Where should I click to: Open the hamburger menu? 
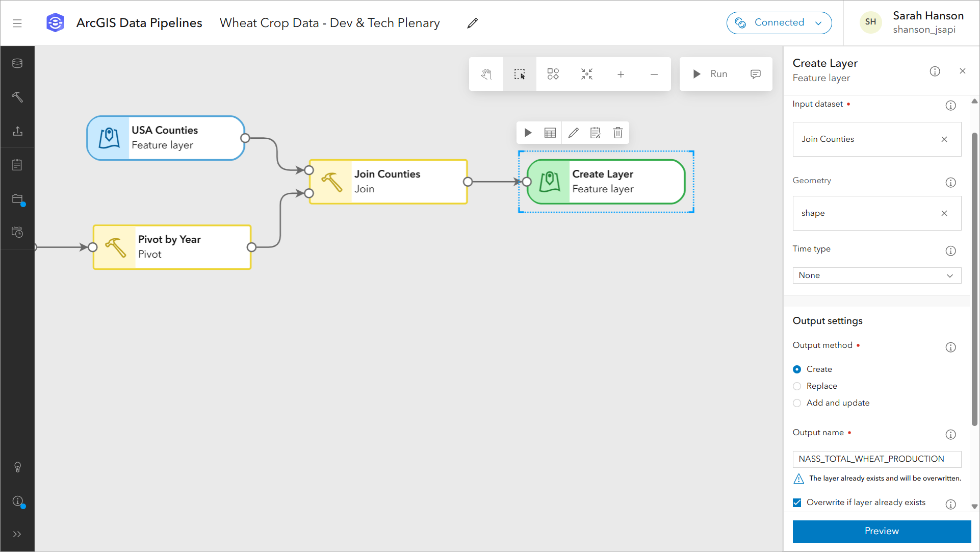[17, 22]
